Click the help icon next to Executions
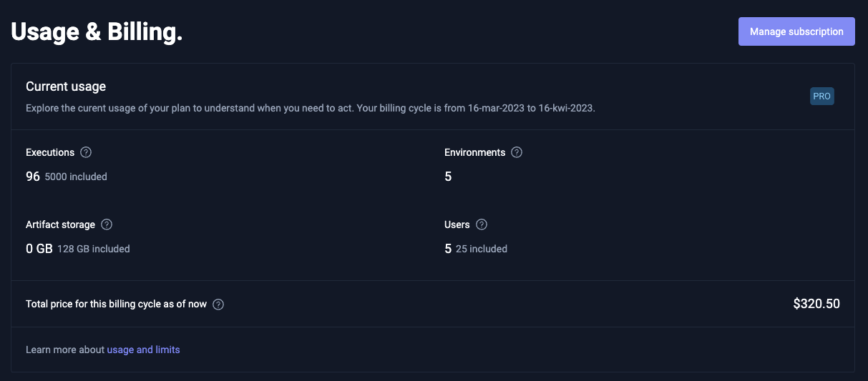Screen dimensions: 868x381 86,152
